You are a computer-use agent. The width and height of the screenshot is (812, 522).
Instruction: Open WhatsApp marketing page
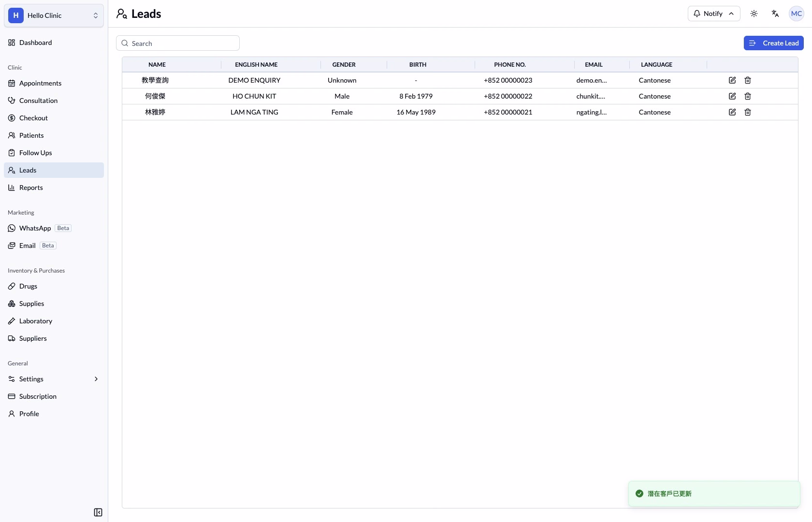pos(54,228)
